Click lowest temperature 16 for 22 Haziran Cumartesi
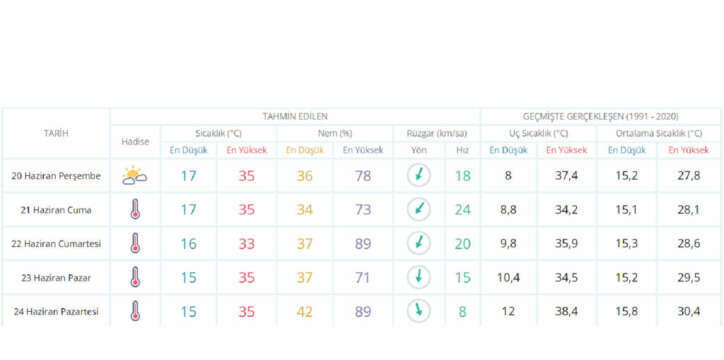724x360 pixels. click(x=188, y=244)
